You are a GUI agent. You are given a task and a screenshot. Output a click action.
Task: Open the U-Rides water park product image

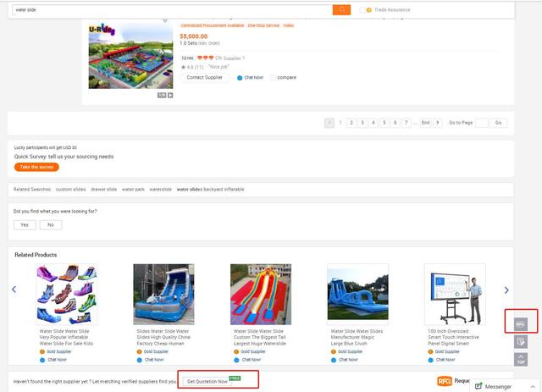pos(130,55)
